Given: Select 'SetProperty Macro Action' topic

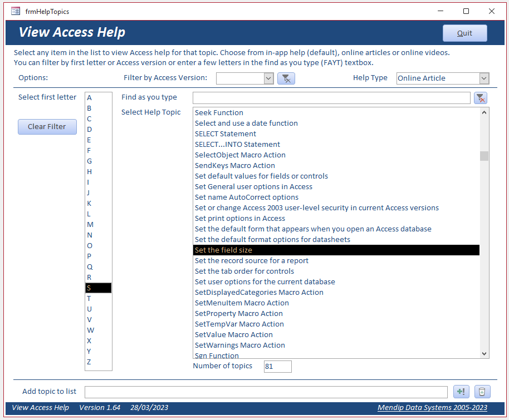Looking at the screenshot, I should pyautogui.click(x=336, y=314).
